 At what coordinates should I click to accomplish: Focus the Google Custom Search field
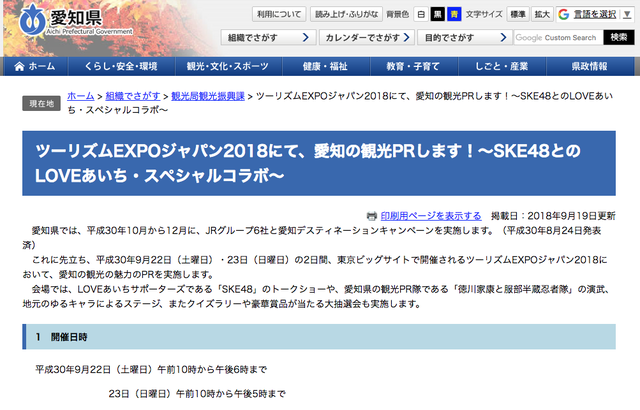pyautogui.click(x=558, y=38)
